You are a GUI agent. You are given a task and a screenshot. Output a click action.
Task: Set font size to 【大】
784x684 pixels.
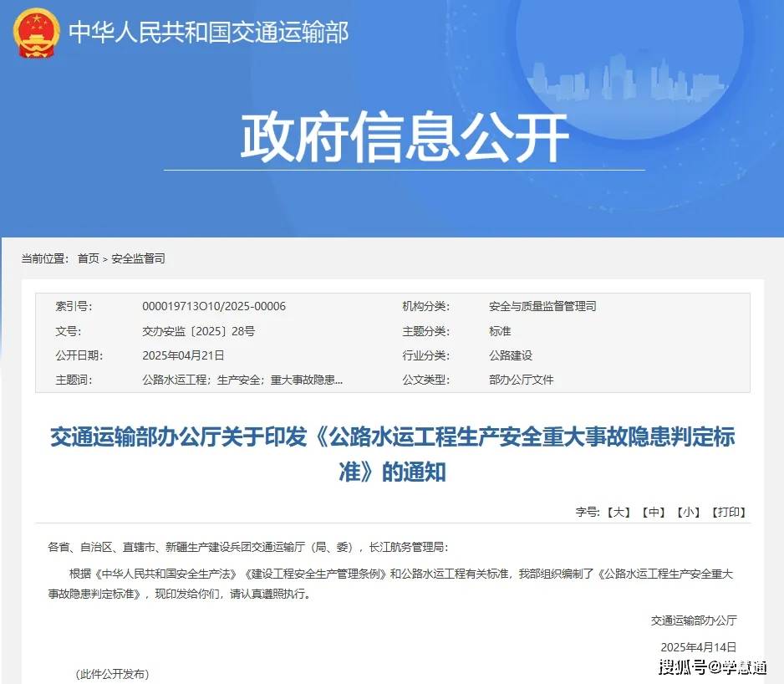[619, 512]
